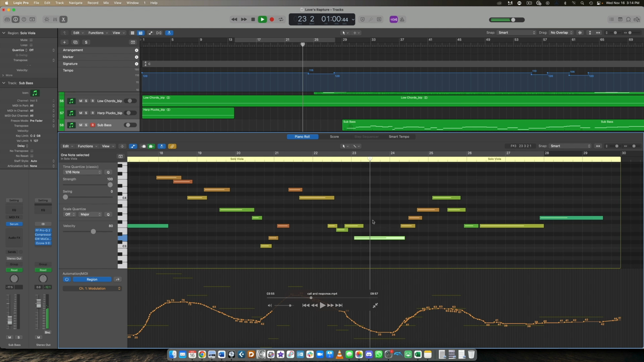
Task: Open the Discord app from the Dock
Action: pos(369,355)
